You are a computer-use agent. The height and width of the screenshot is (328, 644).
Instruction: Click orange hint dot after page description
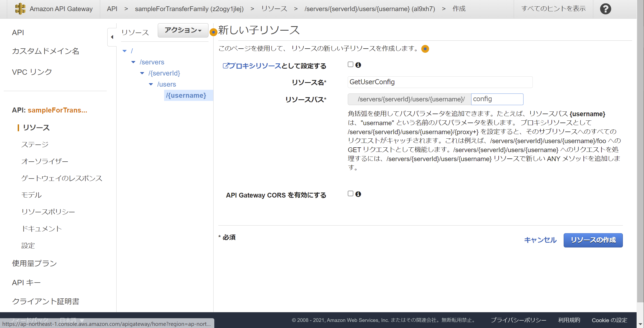(425, 49)
